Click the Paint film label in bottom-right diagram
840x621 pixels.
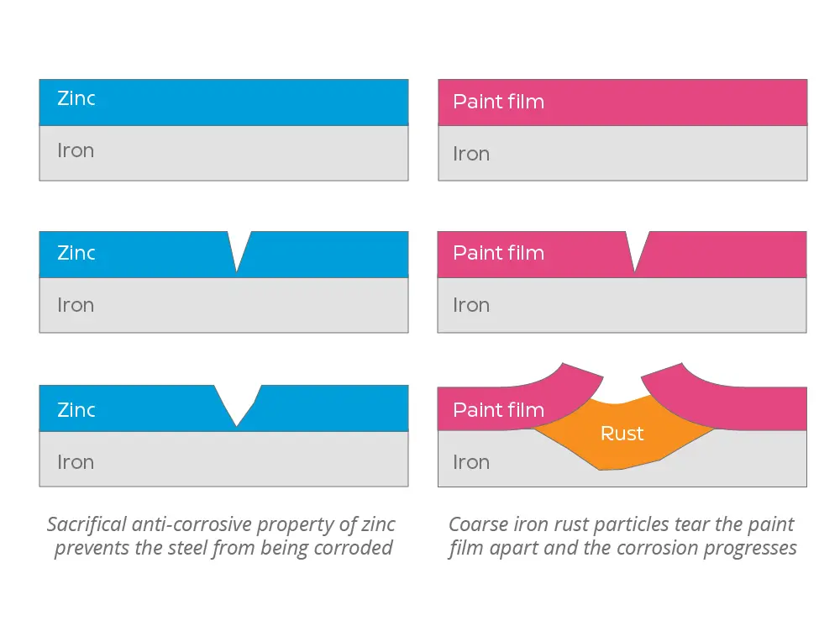pos(498,410)
